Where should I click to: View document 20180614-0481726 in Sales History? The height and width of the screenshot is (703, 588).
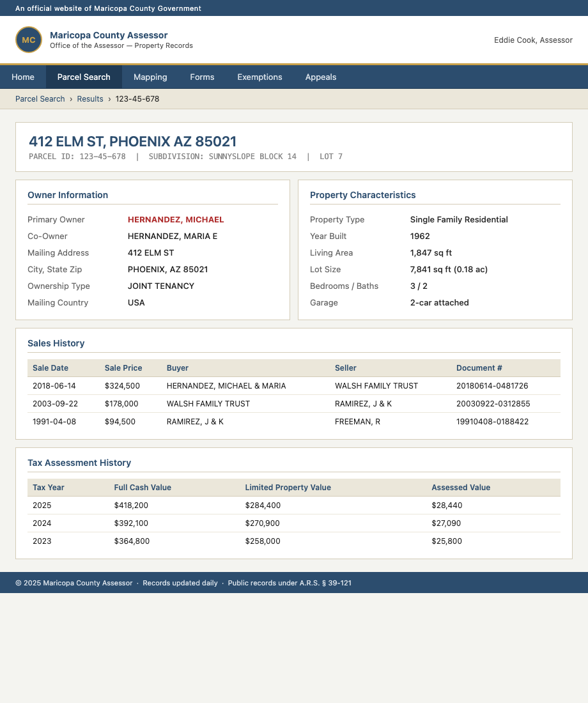[492, 386]
